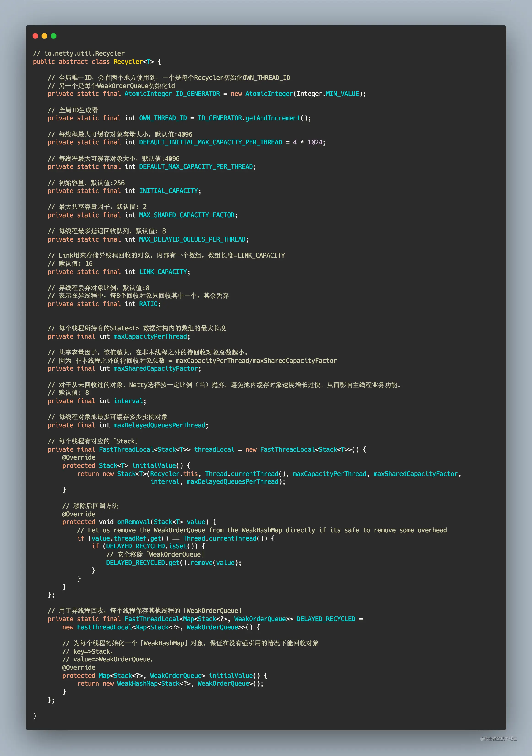532x756 pixels.
Task: Click 'Thread.currentThread()' in the Stack constructor call
Action: coord(245,473)
